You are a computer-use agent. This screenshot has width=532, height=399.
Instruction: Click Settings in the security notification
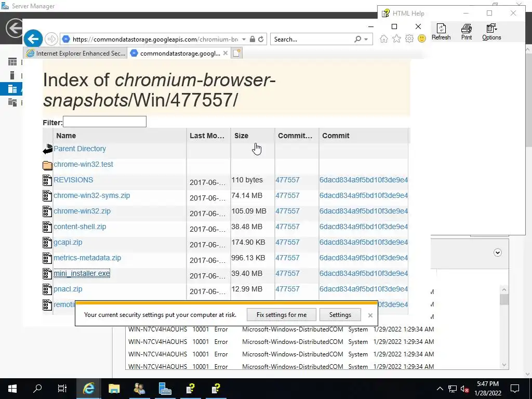(340, 315)
